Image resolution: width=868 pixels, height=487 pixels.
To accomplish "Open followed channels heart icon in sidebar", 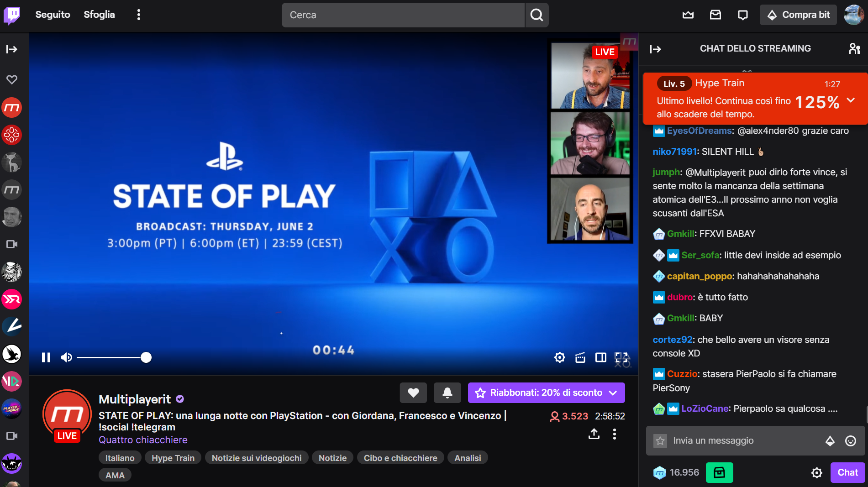I will tap(12, 79).
